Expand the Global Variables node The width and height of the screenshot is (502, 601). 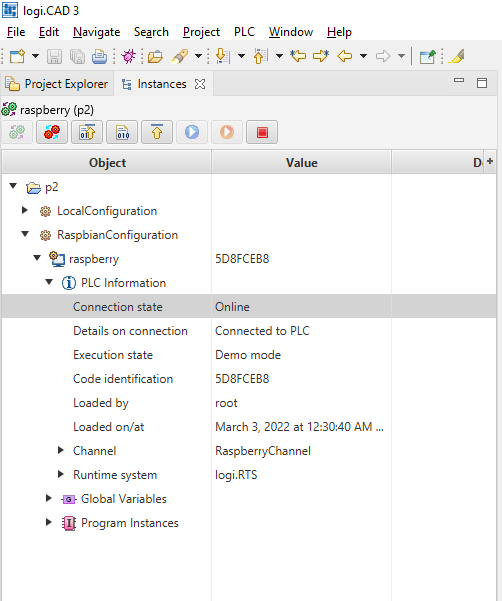(x=49, y=498)
